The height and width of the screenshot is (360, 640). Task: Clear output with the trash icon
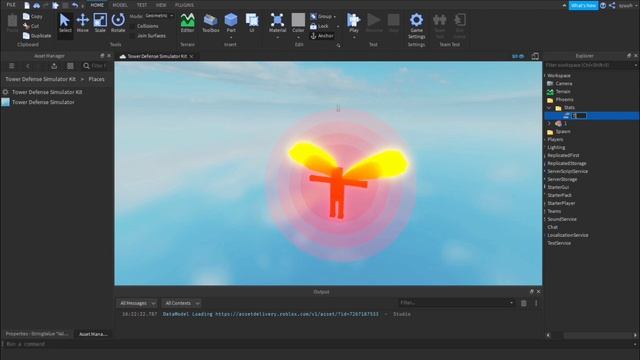(x=524, y=303)
